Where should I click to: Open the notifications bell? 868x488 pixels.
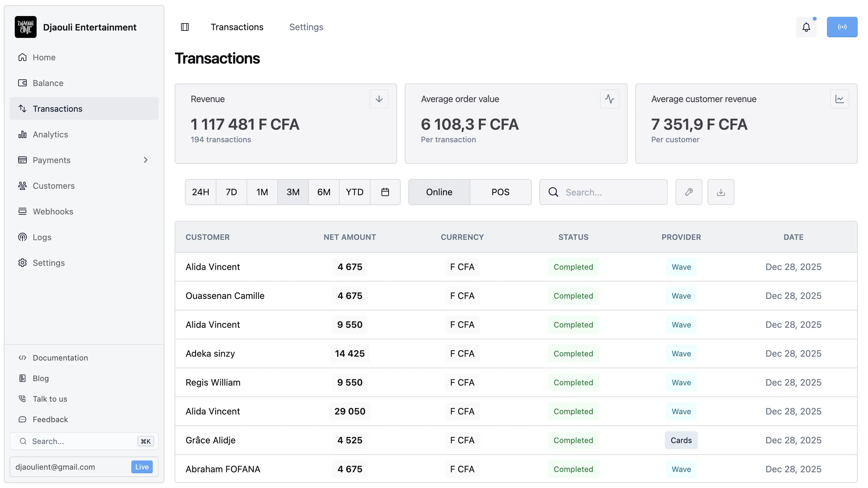click(806, 27)
